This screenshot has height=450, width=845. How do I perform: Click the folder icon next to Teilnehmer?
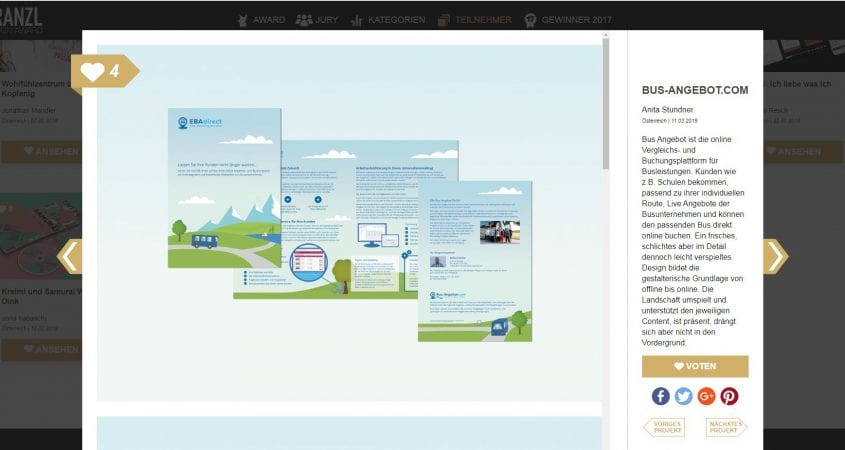coord(444,20)
